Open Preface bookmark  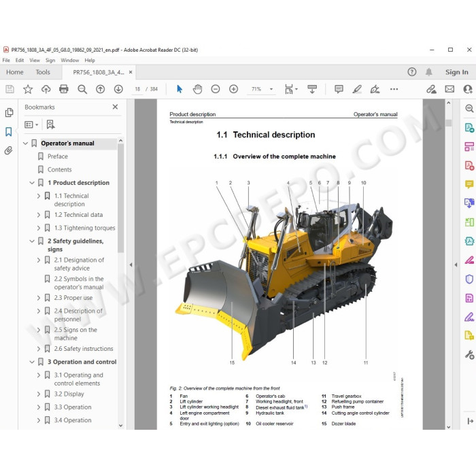57,156
